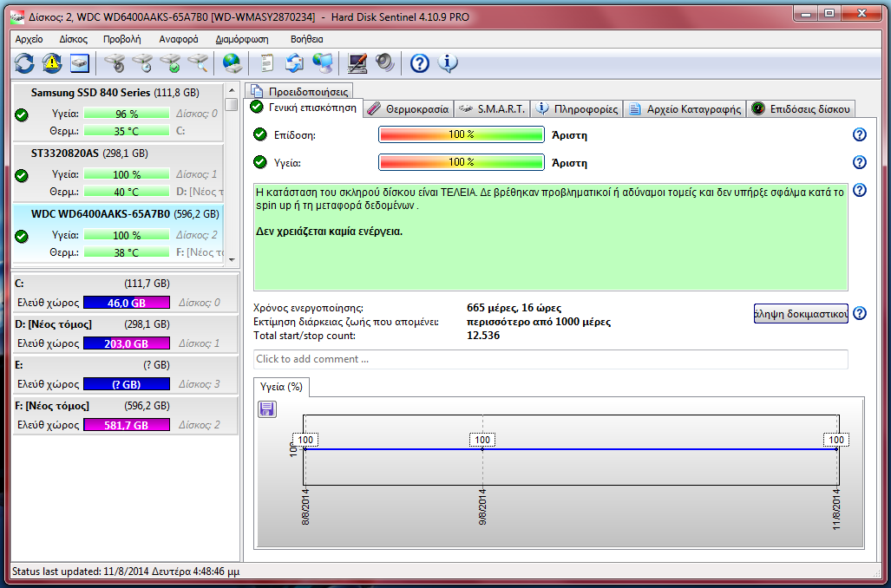891x588 pixels.
Task: Switch to the Προειδοποιήσεις tab
Action: [299, 91]
